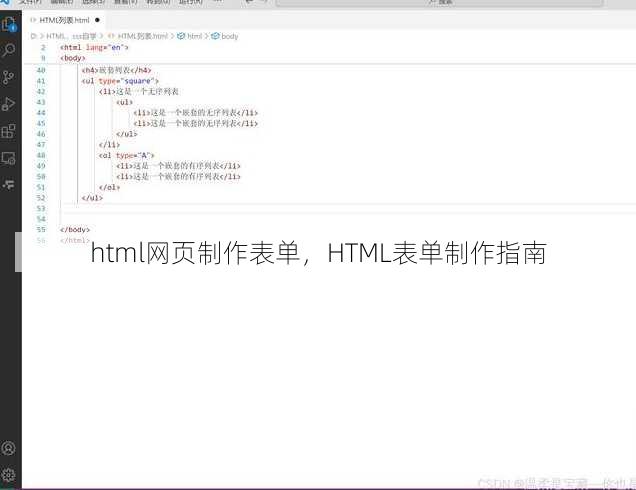Click the empty line 53 in the editor

349,208
